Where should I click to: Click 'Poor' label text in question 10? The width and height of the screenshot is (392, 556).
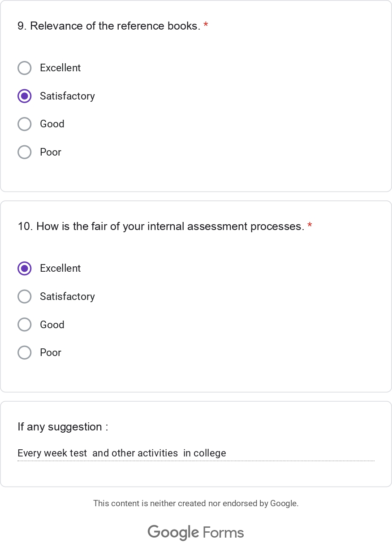click(x=51, y=353)
